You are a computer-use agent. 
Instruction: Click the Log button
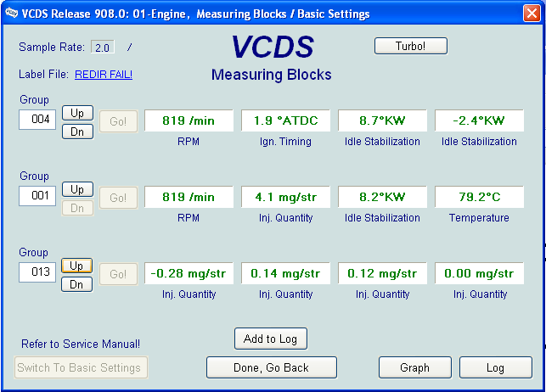(x=495, y=367)
